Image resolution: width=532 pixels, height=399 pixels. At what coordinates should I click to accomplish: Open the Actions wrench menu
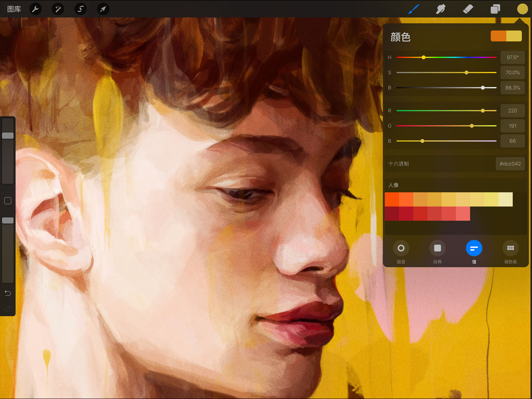35,9
